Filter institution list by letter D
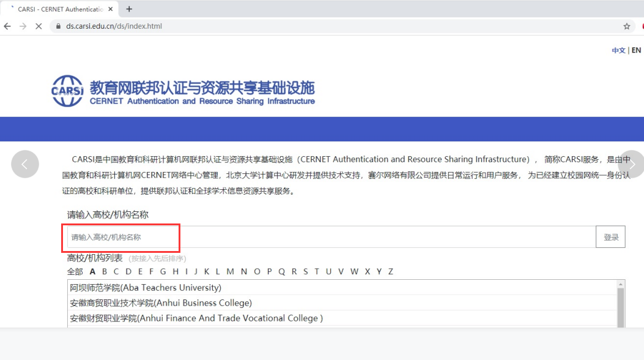 tap(128, 272)
